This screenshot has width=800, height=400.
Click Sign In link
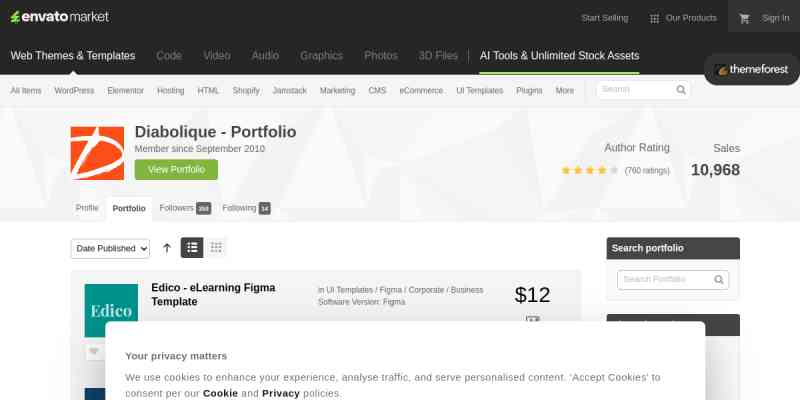(776, 18)
